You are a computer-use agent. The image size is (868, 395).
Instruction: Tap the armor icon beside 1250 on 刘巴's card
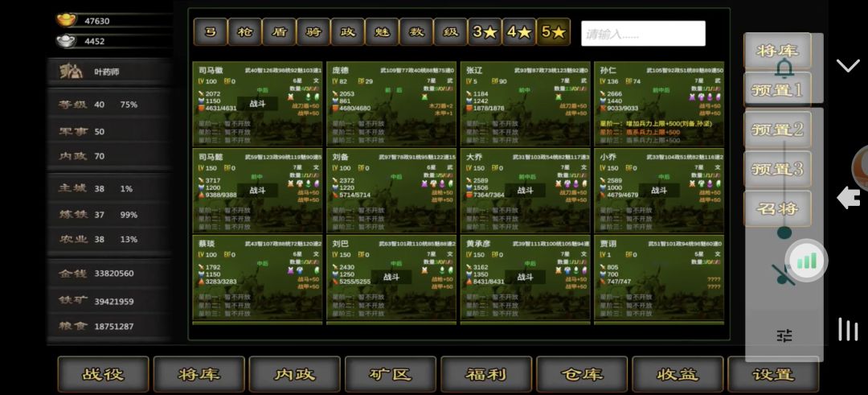[x=335, y=274]
